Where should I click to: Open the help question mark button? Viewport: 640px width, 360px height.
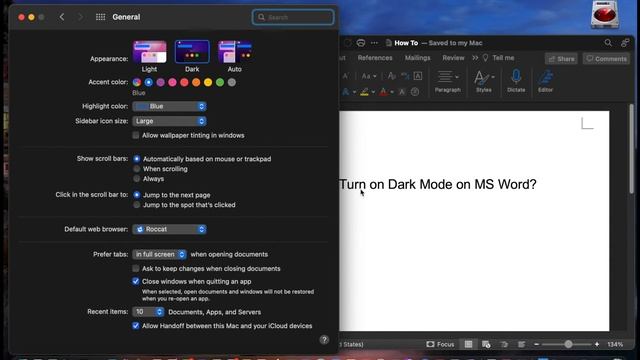click(x=324, y=340)
